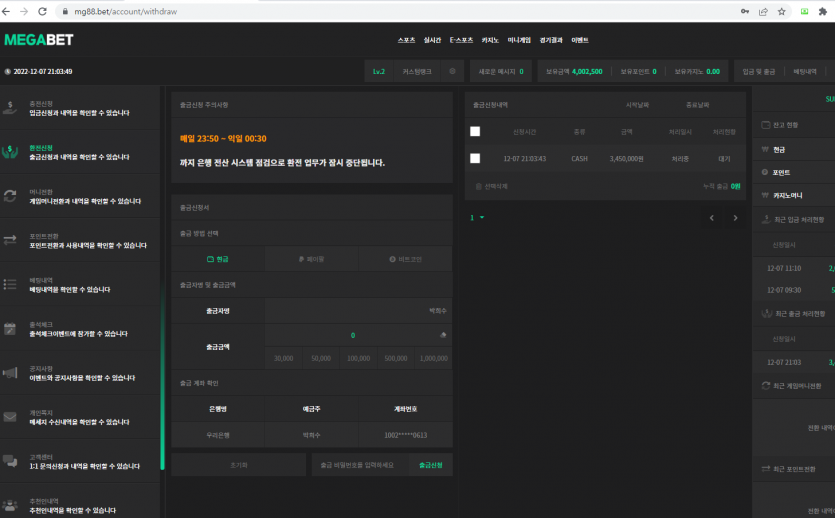Open 배팅내역 list icon in sidebar
This screenshot has width=835, height=518.
(10, 284)
